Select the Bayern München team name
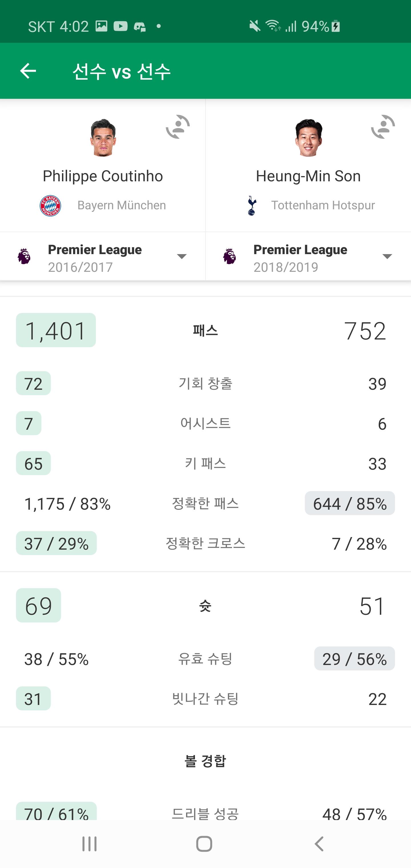411x868 pixels. [122, 205]
